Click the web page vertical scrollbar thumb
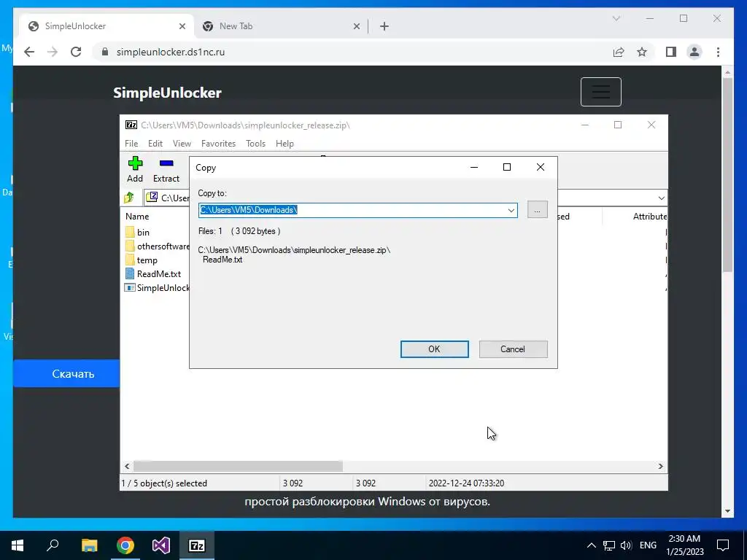 click(727, 175)
